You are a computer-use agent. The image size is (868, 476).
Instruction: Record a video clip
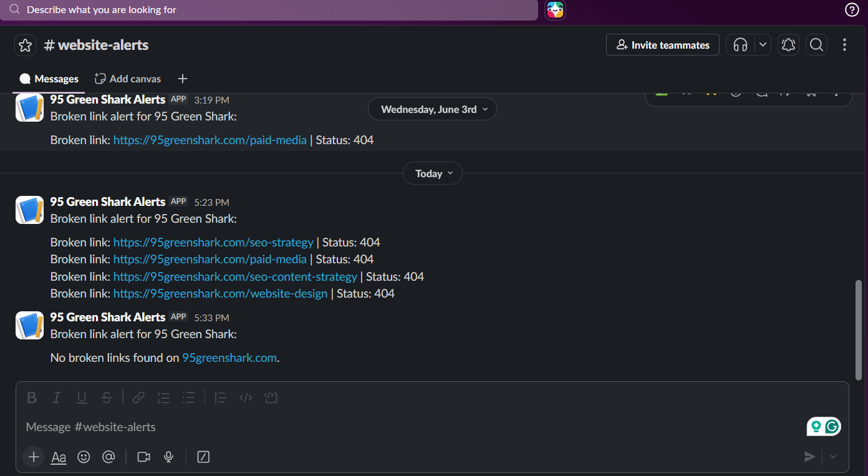click(143, 457)
